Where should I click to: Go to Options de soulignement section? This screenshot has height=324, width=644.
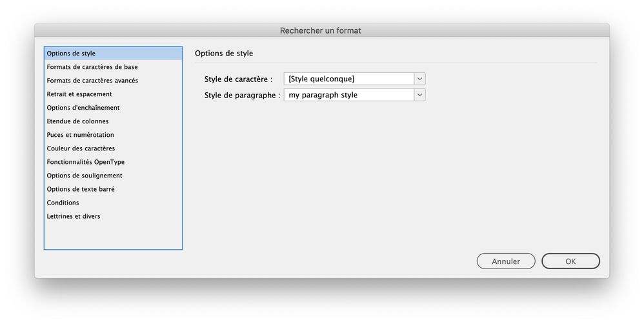coord(85,175)
